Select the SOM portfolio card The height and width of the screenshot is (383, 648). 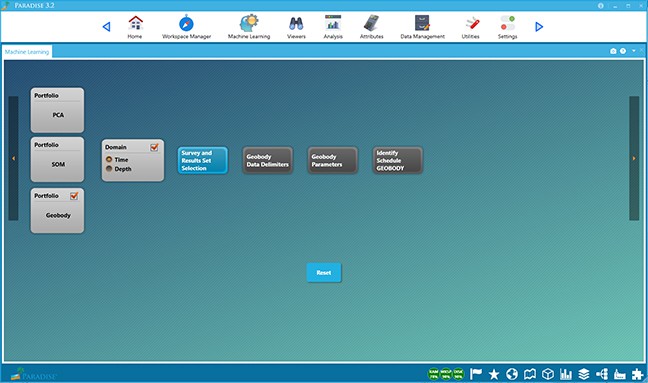pyautogui.click(x=57, y=159)
